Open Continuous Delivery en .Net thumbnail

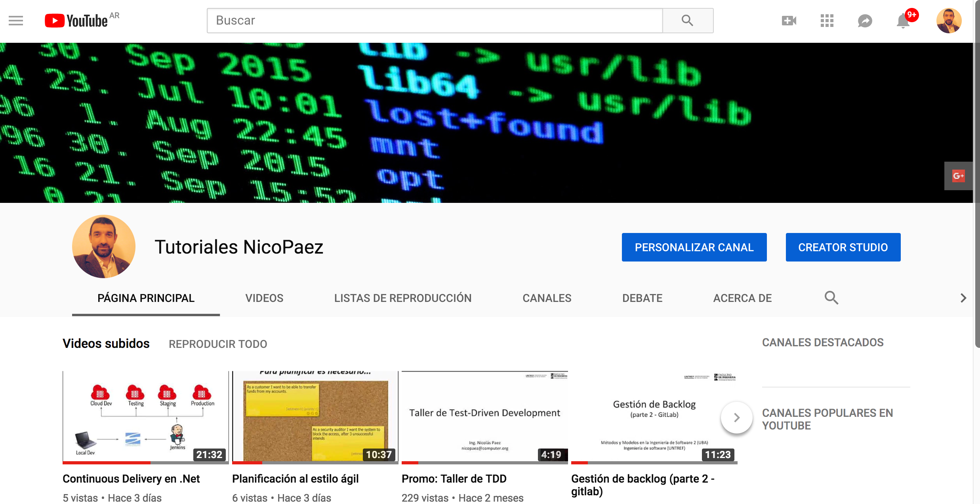click(x=145, y=417)
